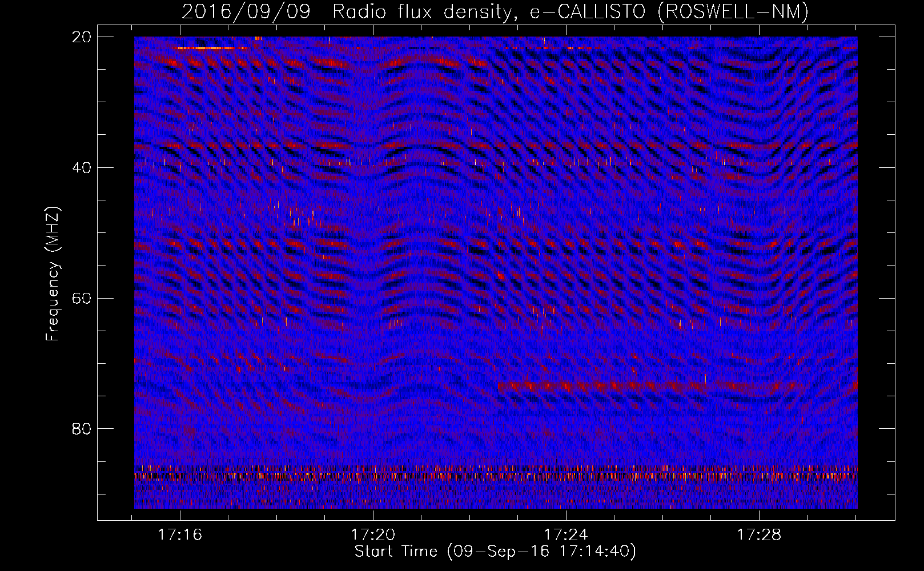Click the 60 MHz frequency tick label

(81, 298)
